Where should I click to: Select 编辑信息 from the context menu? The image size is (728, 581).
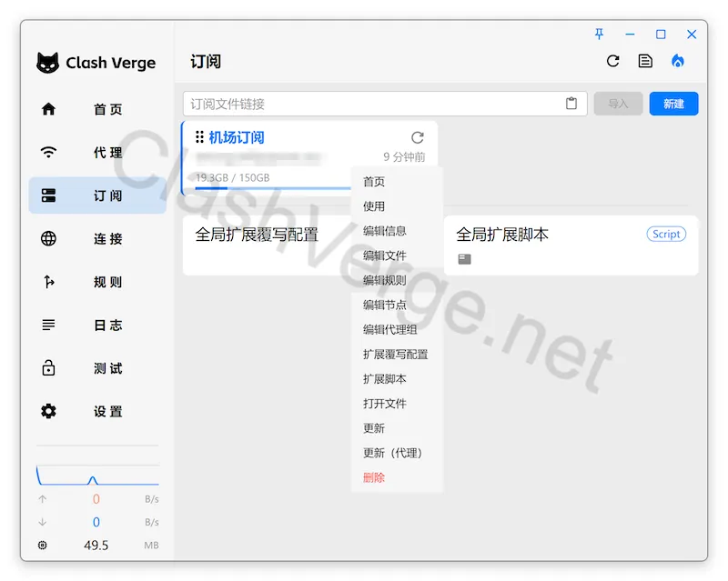397,231
